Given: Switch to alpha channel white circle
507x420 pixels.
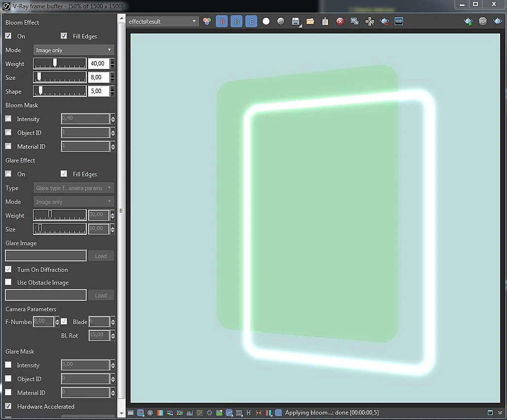Looking at the screenshot, I should (266, 21).
